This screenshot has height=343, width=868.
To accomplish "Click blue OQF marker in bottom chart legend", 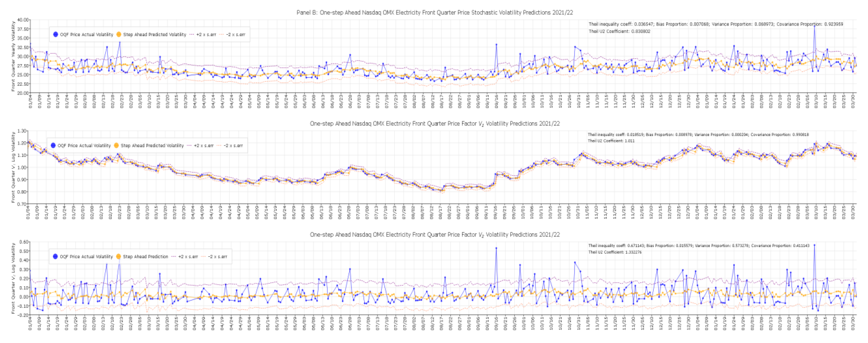I will point(55,256).
